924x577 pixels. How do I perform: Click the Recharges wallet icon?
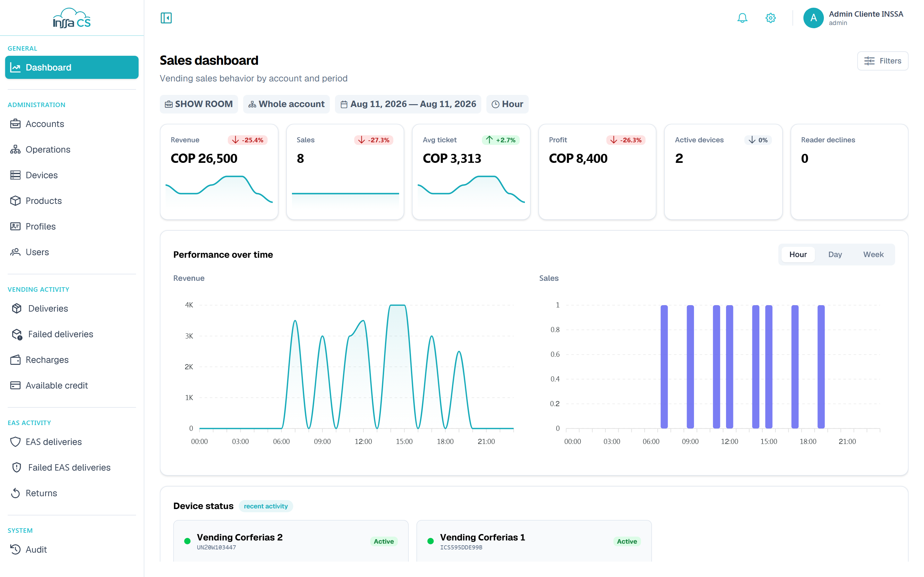16,360
